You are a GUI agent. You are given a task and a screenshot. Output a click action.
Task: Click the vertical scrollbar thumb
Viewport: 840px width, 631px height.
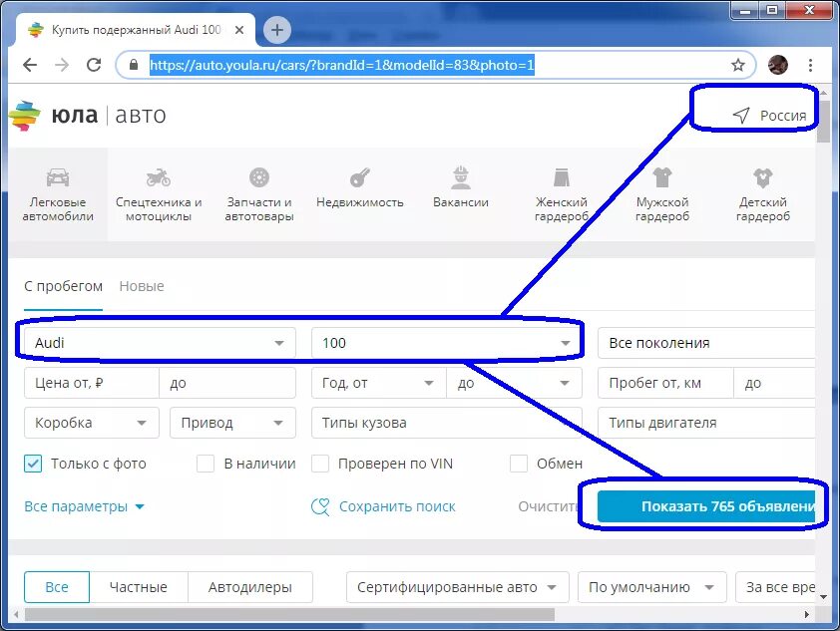tap(823, 121)
